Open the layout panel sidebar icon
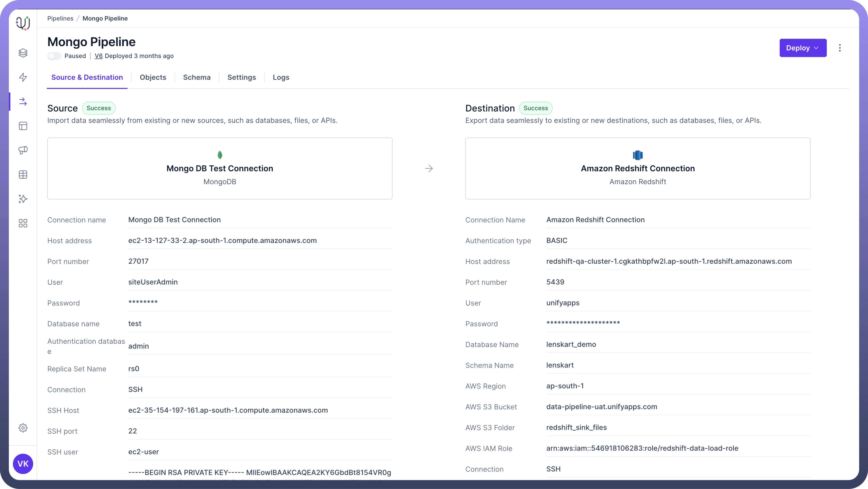Screen dimensions: 868x489 [x=23, y=126]
